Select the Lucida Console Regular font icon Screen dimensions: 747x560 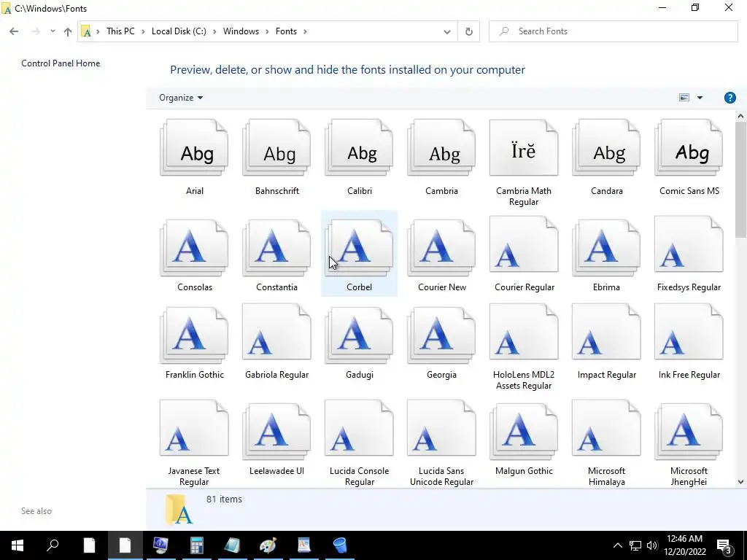359,428
